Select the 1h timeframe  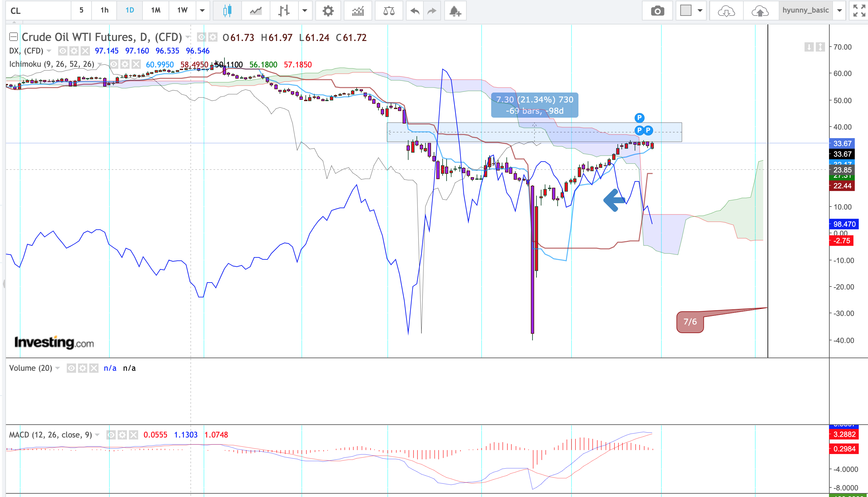tap(104, 11)
